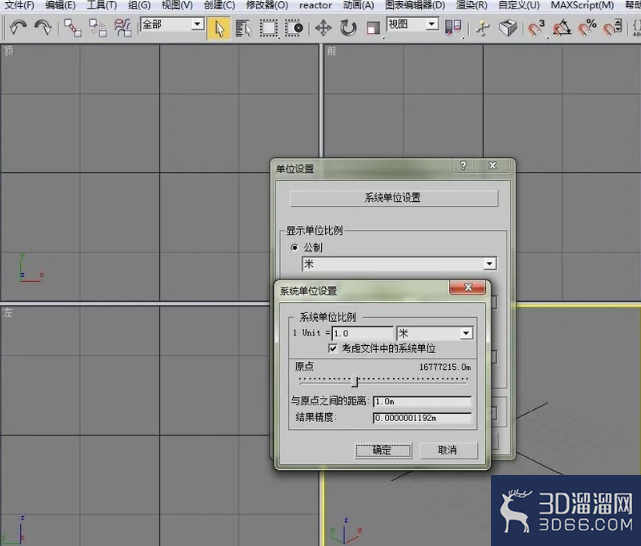Screen dimensions: 641x546
Task: Open the 编辑(E) menu
Action: 61,5
